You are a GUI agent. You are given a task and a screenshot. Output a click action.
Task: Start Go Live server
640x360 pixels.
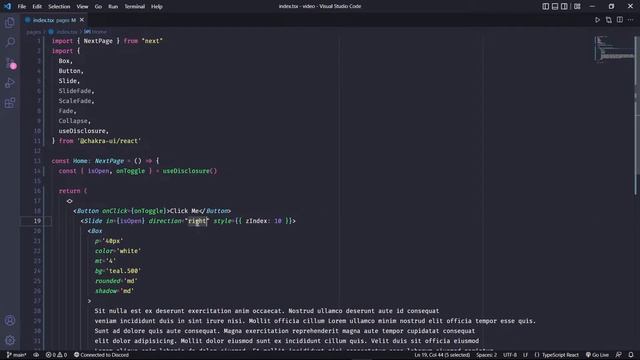(x=597, y=355)
